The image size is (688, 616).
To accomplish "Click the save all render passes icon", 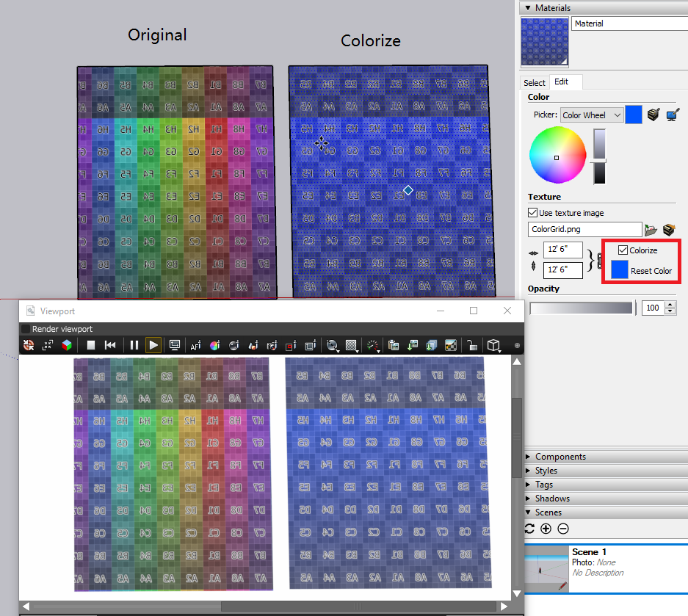I will pos(432,346).
